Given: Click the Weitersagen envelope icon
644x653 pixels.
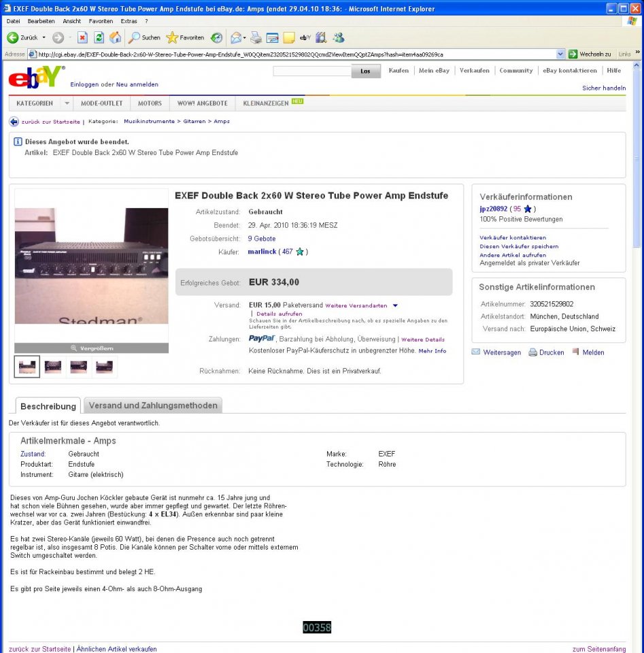Looking at the screenshot, I should pos(475,352).
